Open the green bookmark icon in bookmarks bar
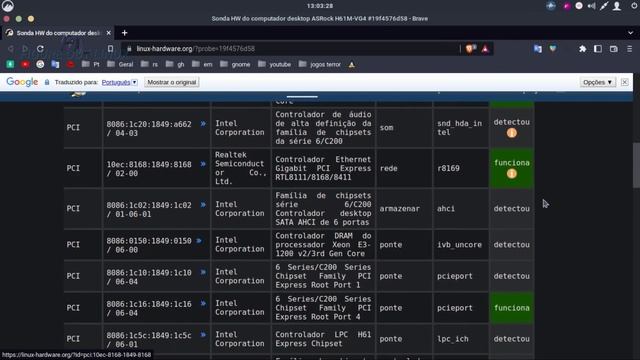The width and height of the screenshot is (640, 360). pos(10,64)
